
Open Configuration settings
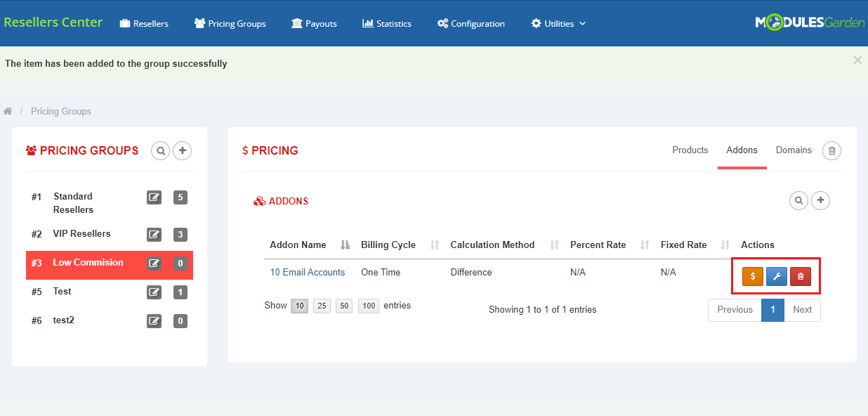[471, 23]
